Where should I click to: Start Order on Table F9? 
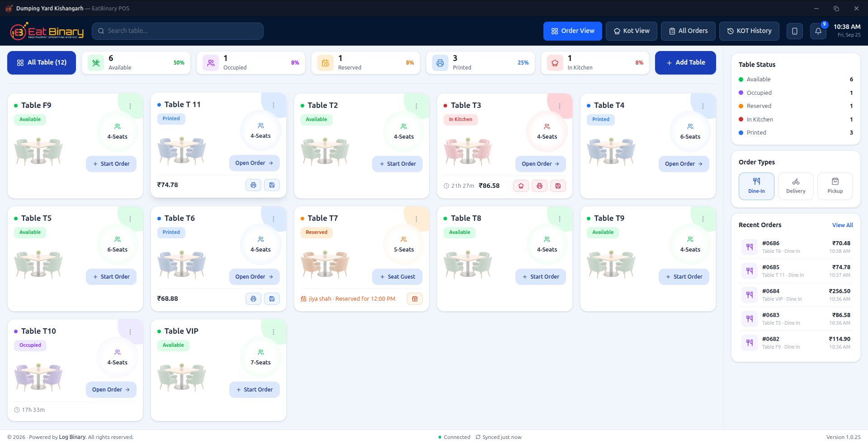[111, 164]
